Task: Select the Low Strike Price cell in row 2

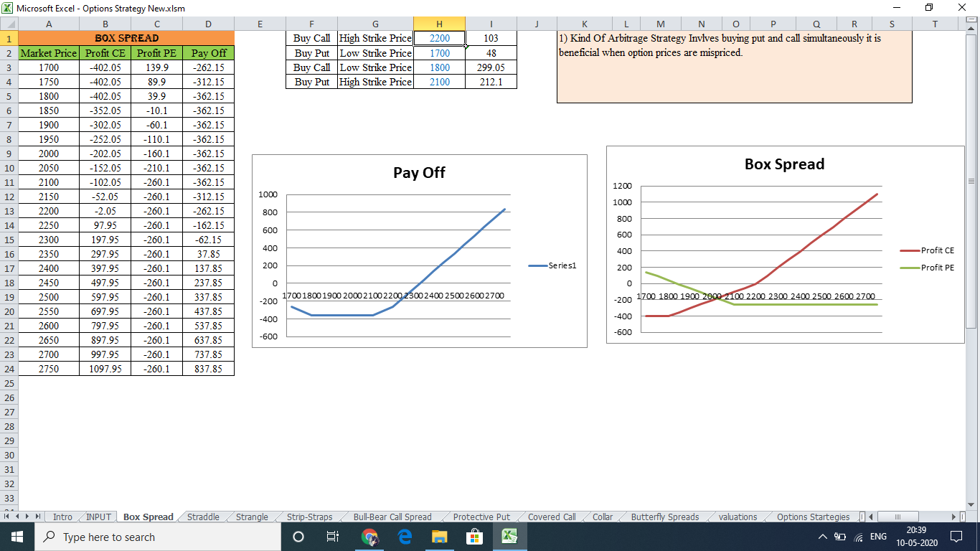Action: click(x=375, y=53)
